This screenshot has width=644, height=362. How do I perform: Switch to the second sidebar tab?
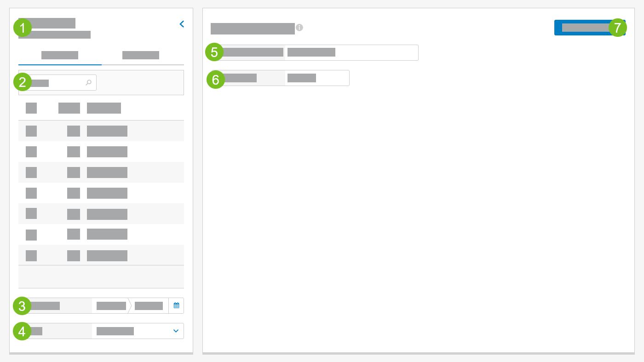141,55
